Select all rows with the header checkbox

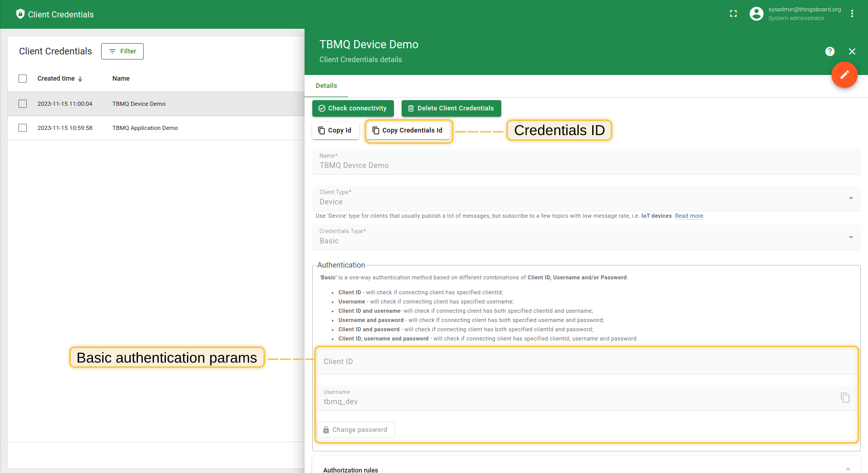pyautogui.click(x=23, y=79)
